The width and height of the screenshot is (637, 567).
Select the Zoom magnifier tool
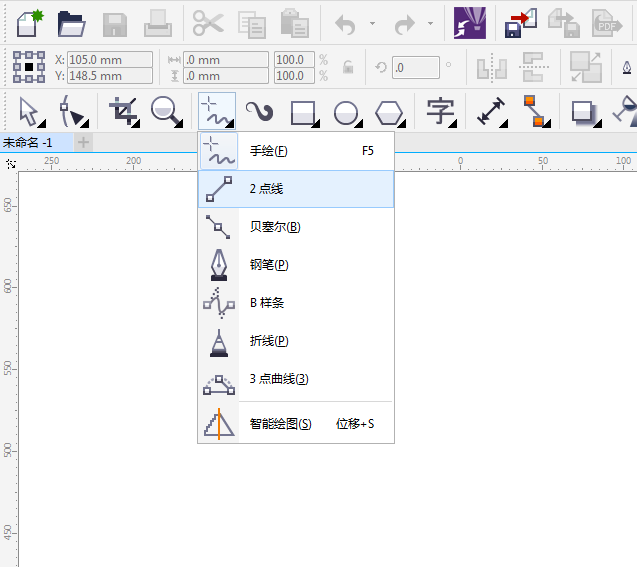point(167,111)
